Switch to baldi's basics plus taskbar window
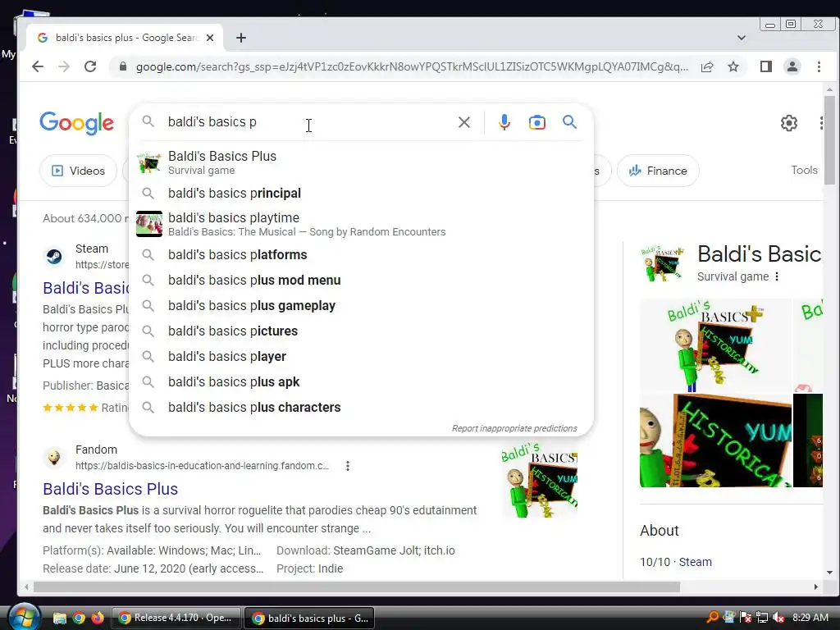Image resolution: width=840 pixels, height=630 pixels. pos(309,619)
